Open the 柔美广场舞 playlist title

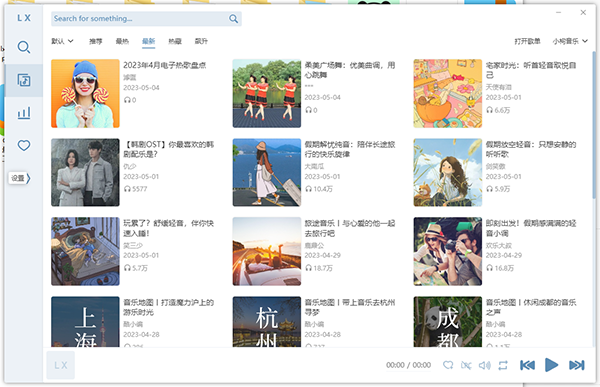[x=350, y=70]
